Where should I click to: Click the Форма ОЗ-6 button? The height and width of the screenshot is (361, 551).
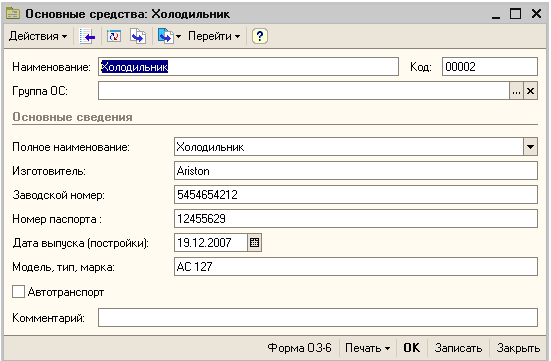click(x=299, y=348)
